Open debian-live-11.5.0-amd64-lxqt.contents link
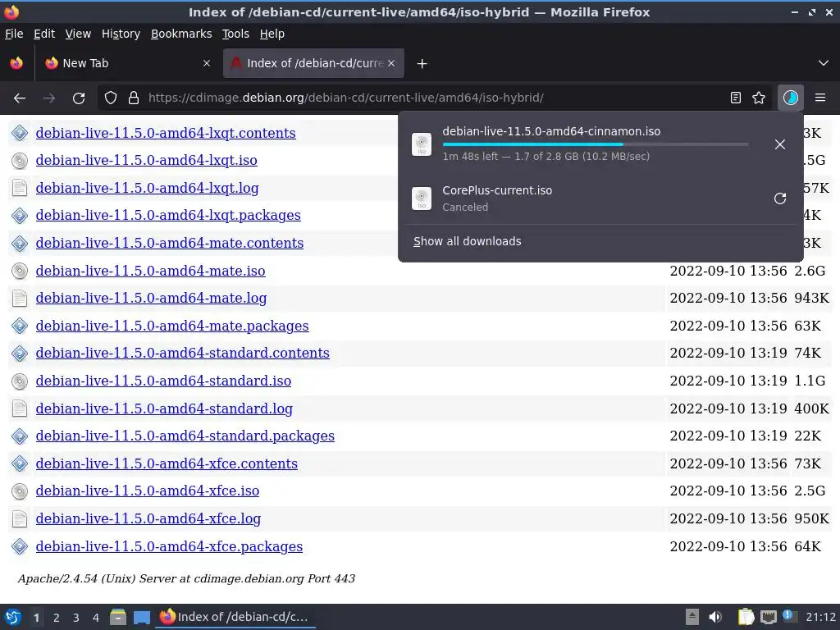 click(x=166, y=133)
